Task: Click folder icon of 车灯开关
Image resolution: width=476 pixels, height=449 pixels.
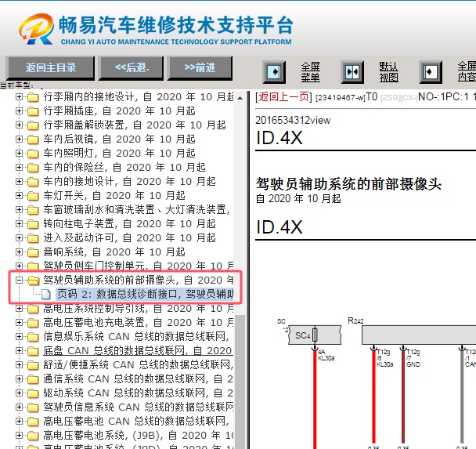Action: (x=33, y=196)
